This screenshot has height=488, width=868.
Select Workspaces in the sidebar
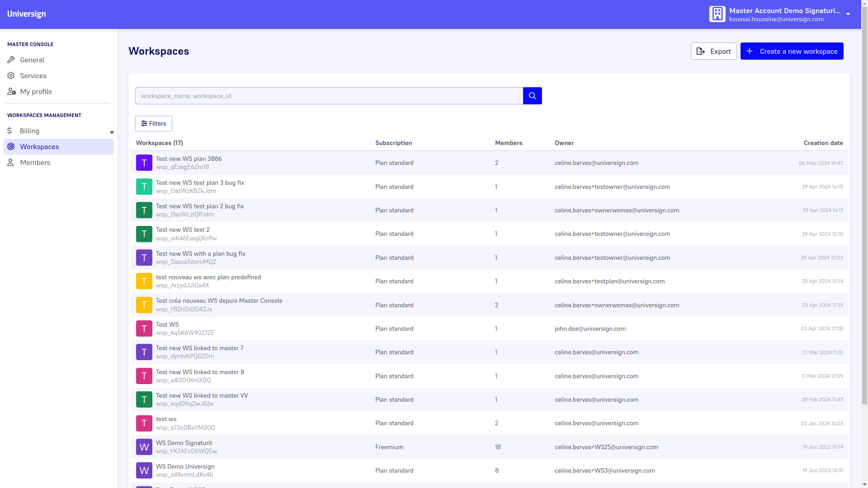point(39,146)
